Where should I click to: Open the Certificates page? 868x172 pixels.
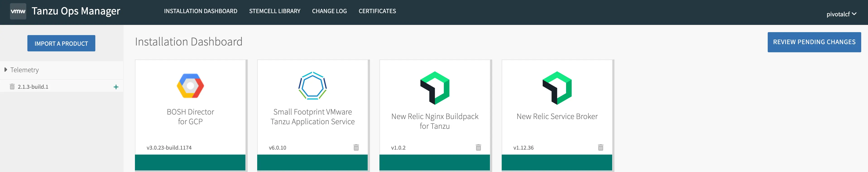[377, 11]
